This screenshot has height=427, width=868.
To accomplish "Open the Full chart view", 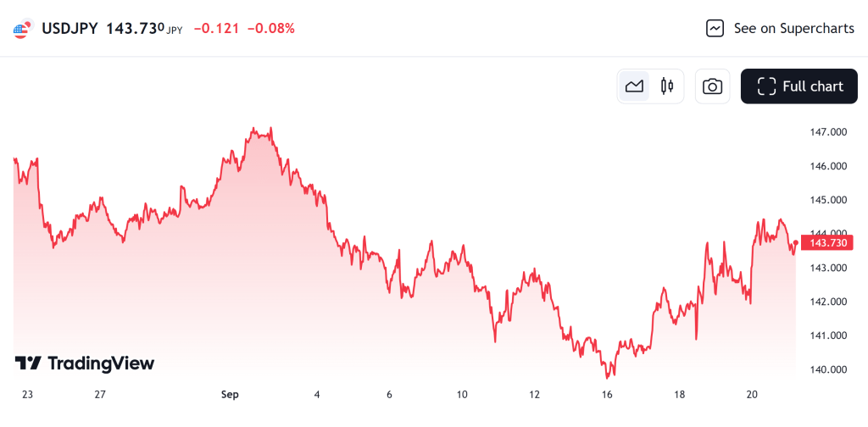I will [799, 86].
